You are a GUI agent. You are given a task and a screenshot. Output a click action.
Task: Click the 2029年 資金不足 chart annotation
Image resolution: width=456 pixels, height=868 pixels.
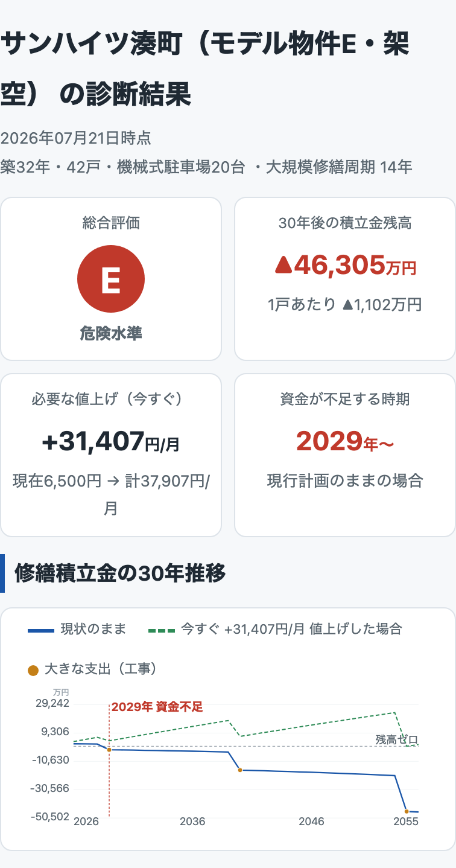[157, 707]
